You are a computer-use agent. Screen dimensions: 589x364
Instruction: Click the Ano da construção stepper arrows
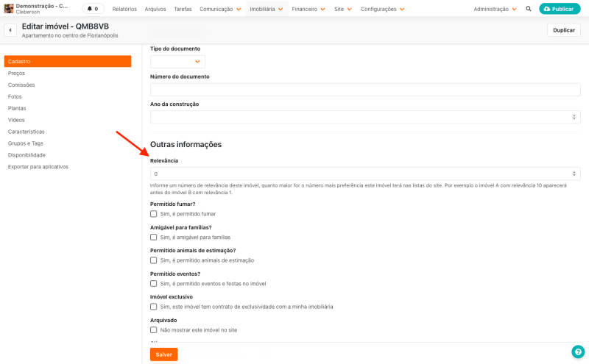click(x=574, y=117)
